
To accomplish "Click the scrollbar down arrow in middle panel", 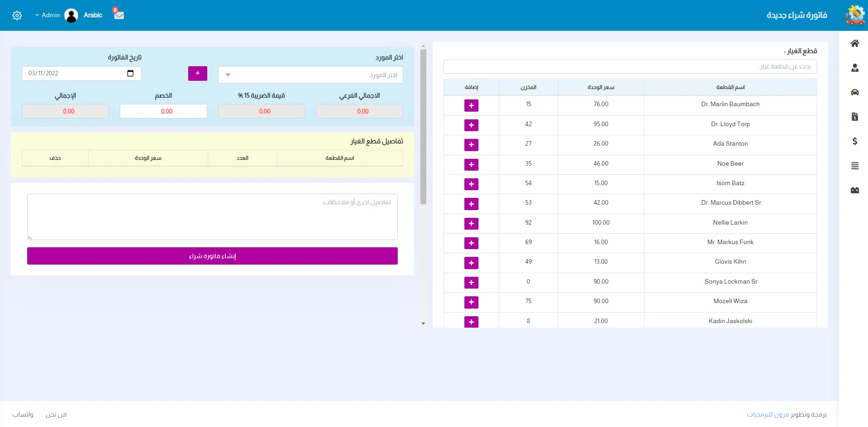I will point(423,324).
